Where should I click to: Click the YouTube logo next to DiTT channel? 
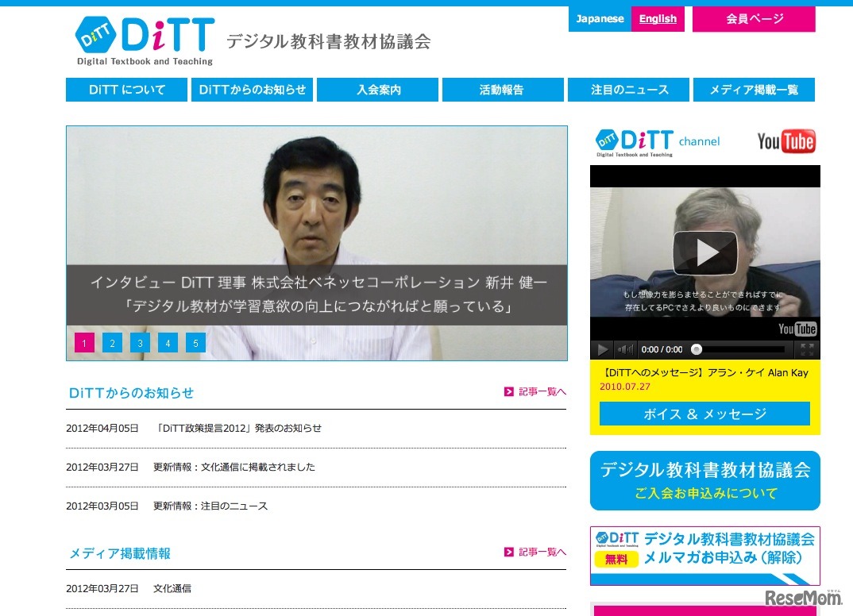pos(785,141)
